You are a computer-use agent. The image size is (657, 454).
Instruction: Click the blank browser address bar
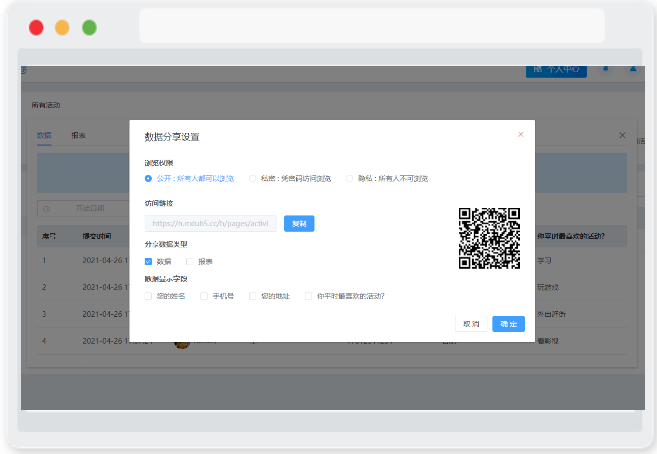[372, 26]
